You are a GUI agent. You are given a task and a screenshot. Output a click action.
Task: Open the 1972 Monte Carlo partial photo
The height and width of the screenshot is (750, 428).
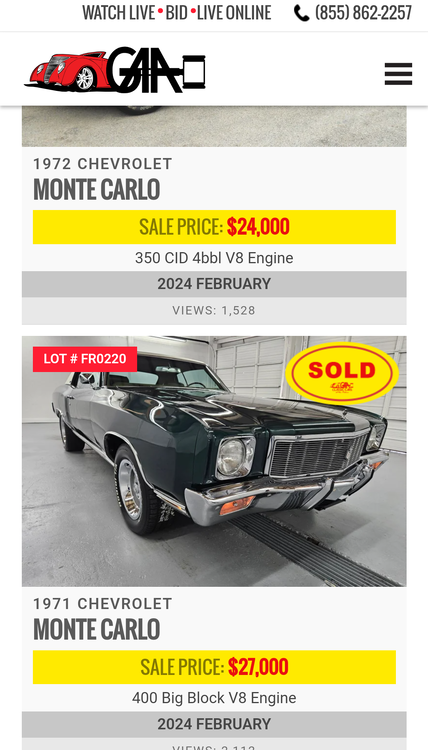click(x=214, y=126)
